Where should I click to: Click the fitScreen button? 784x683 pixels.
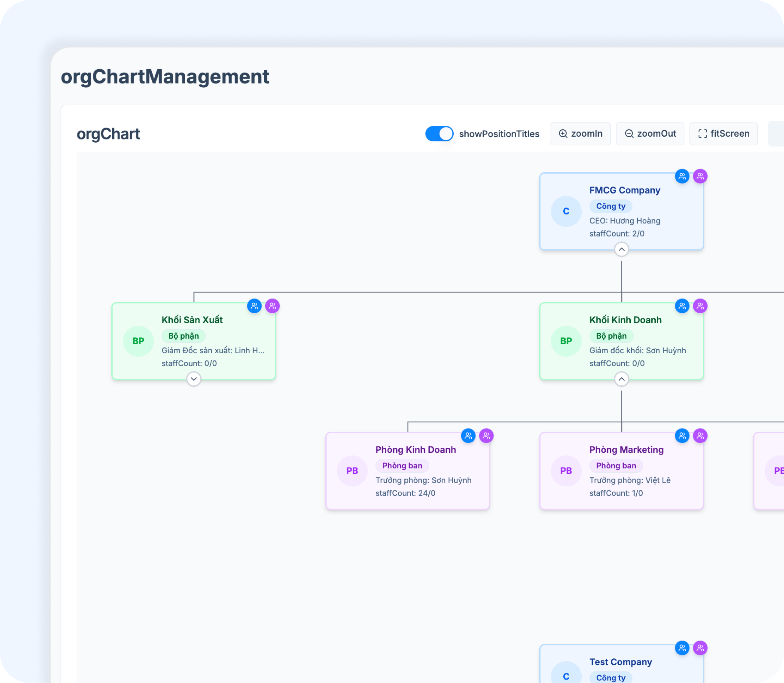[723, 134]
